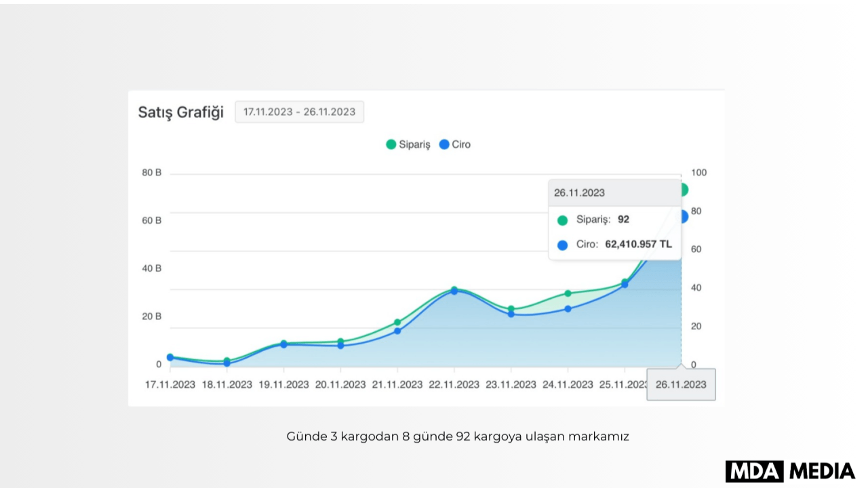The height and width of the screenshot is (488, 868).
Task: Click the 22.11.2023 x-axis date label
Action: point(454,384)
